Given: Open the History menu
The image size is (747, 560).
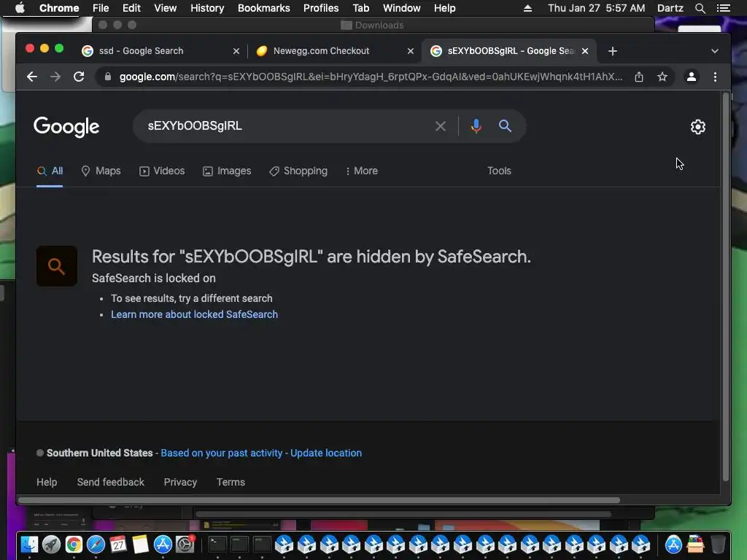Looking at the screenshot, I should (207, 8).
